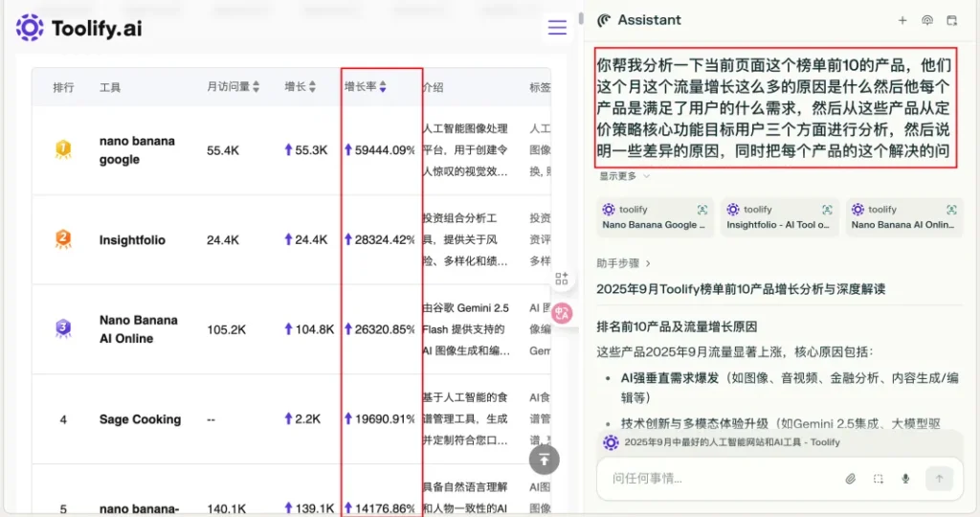Screen dimensions: 980x517
Task: Open the Toolify hamburger menu
Action: 557,28
